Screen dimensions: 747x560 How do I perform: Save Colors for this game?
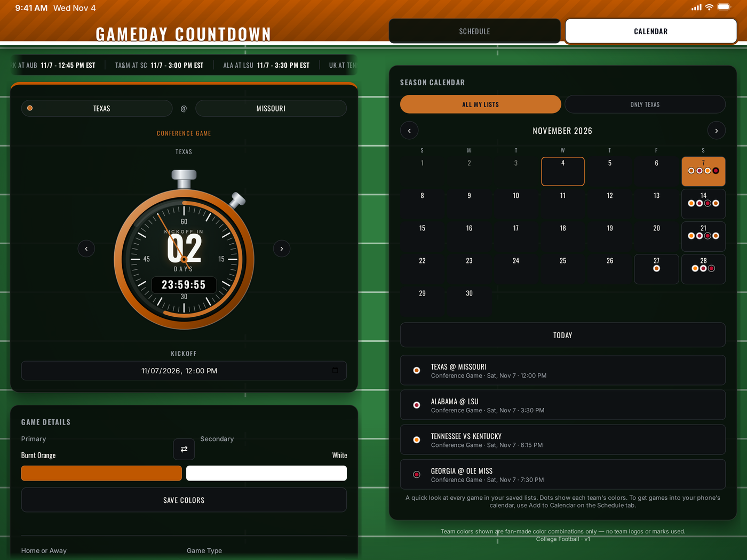pos(184,500)
